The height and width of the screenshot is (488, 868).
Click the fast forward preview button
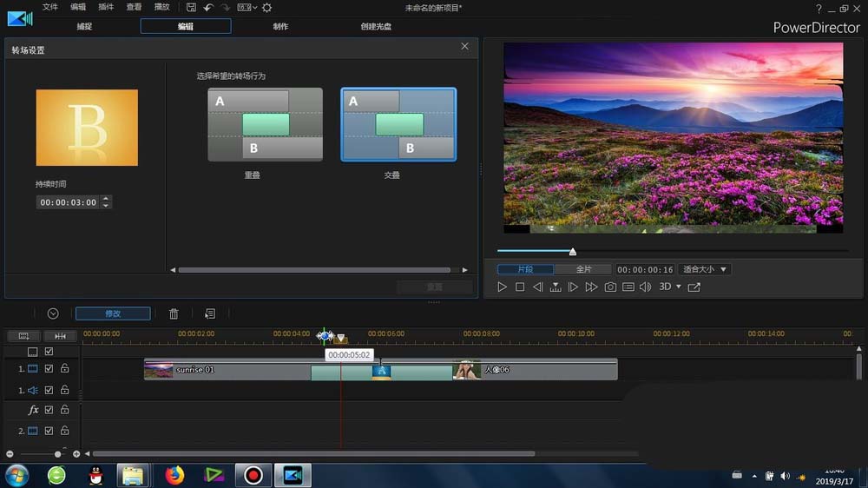pos(591,287)
